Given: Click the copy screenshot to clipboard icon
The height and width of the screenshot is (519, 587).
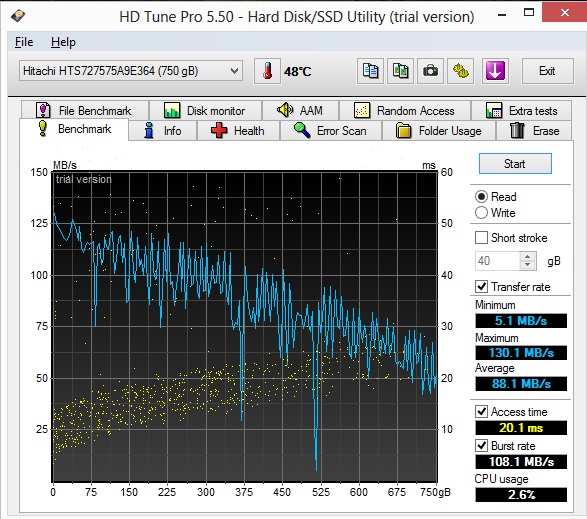Looking at the screenshot, I should [400, 71].
